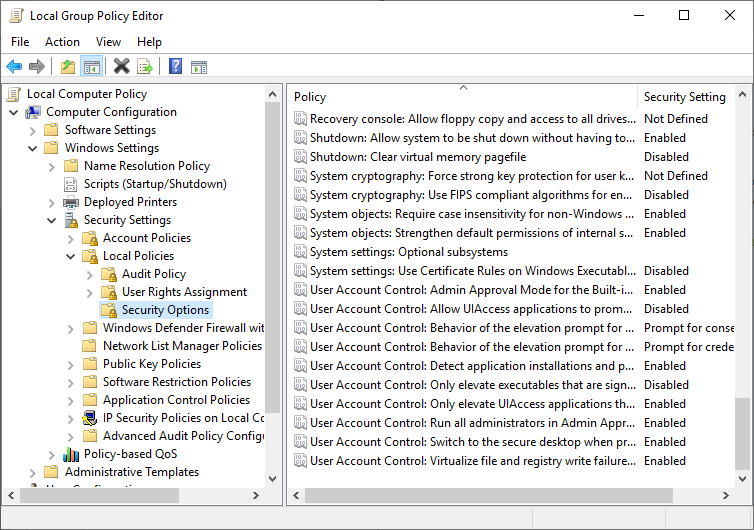This screenshot has width=754, height=530.
Task: Sort by the Policy column header
Action: tap(462, 97)
